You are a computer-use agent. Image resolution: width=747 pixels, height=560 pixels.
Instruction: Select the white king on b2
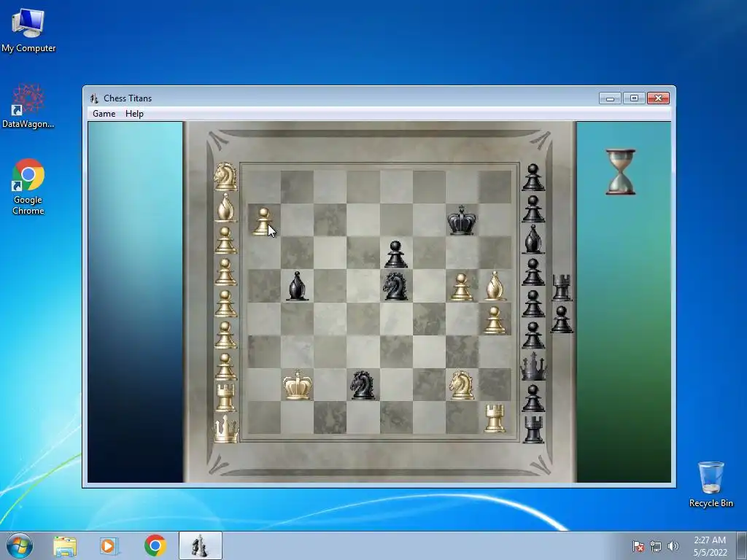(x=298, y=385)
